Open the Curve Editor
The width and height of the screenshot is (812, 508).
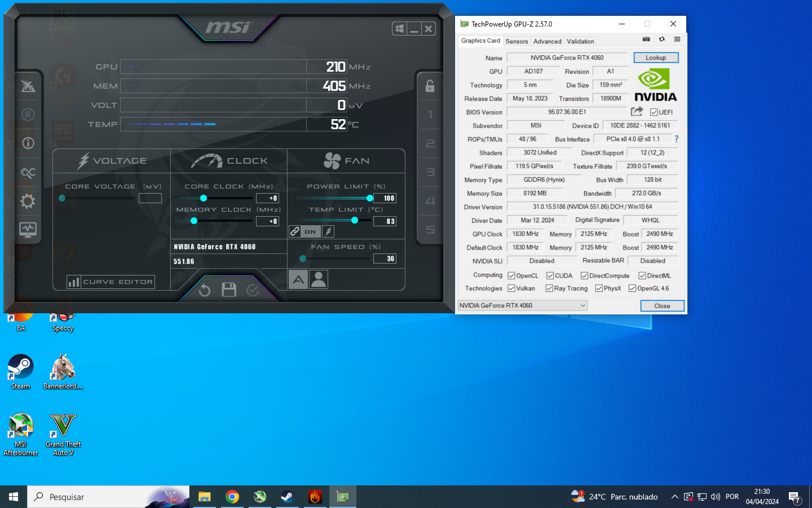[x=111, y=282]
